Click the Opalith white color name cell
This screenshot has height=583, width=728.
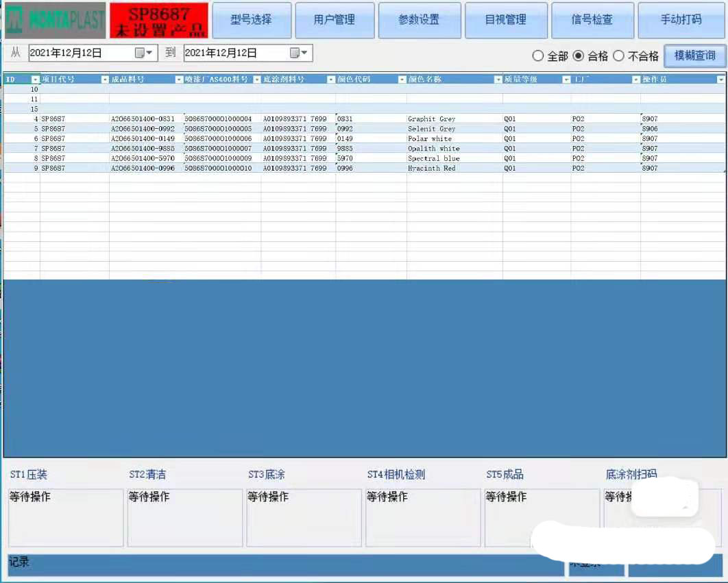pyautogui.click(x=454, y=149)
